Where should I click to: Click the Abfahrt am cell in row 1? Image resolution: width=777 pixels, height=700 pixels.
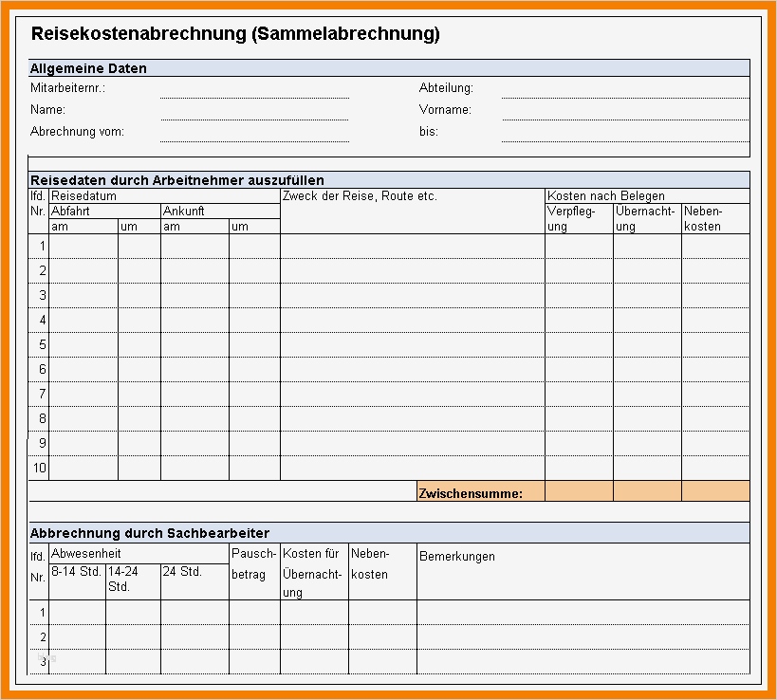pyautogui.click(x=83, y=246)
